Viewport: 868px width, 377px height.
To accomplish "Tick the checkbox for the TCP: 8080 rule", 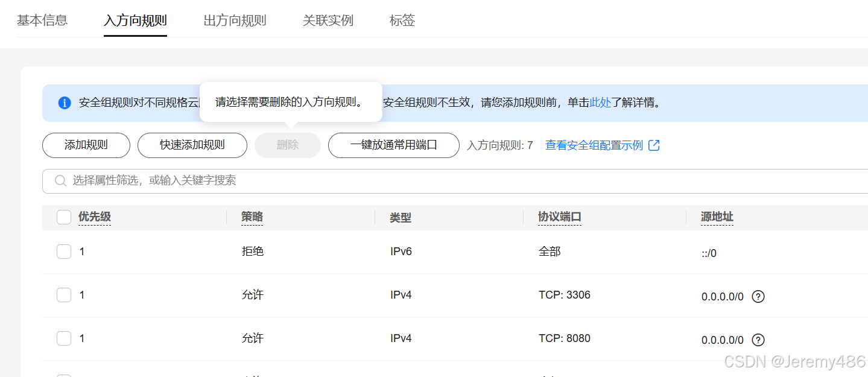I will [x=64, y=338].
